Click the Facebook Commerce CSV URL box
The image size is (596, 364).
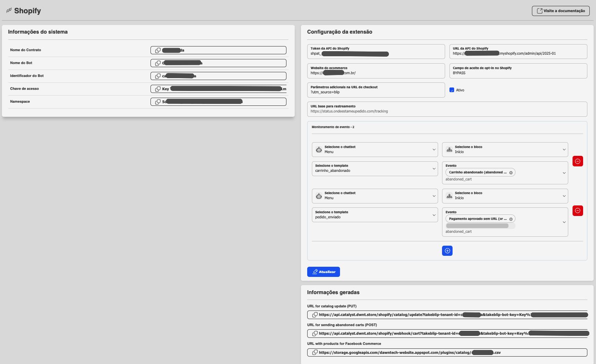[447, 353]
